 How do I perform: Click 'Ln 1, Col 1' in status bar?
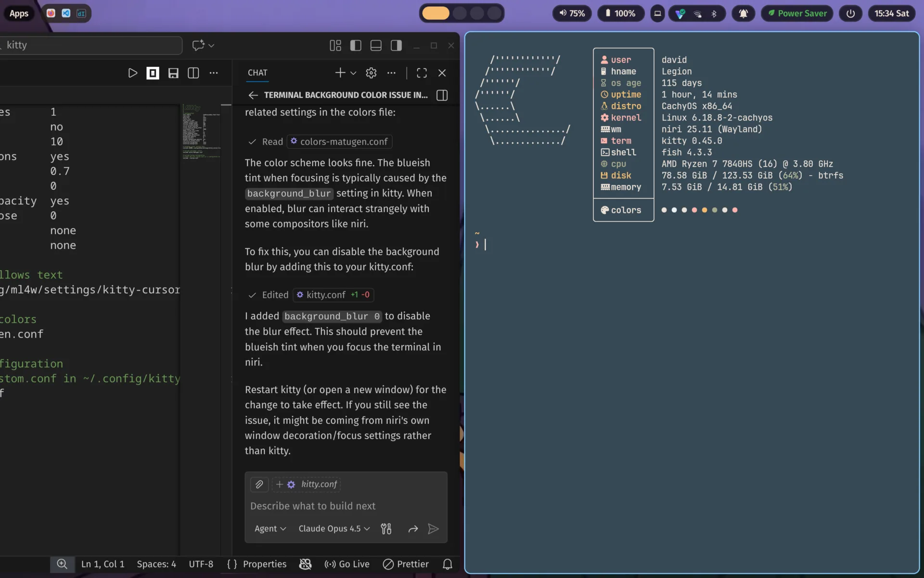(103, 564)
